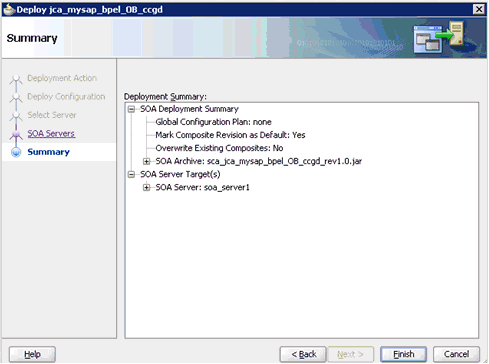
Task: Click the 'Summary' header title
Action: tap(32, 38)
